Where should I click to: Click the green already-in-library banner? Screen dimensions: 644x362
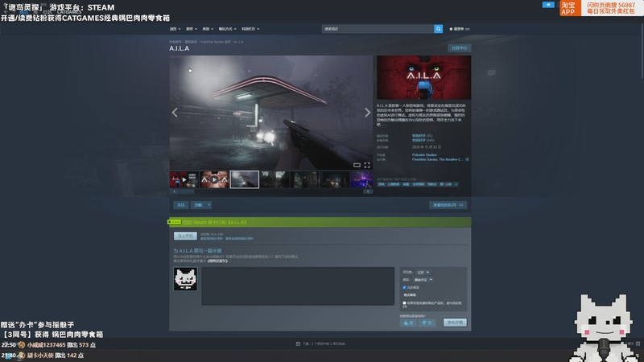coord(320,222)
